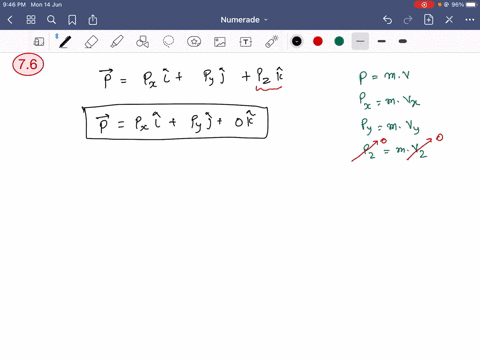This screenshot has height=360, width=480.
Task: Activate the laser pointer tool
Action: [272, 42]
